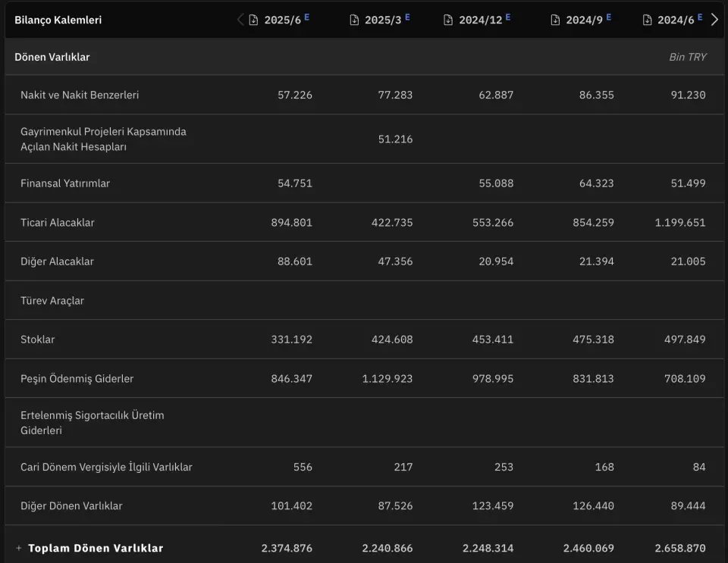Screen dimensions: 728x563
Task: Select the 2024/6 period column header
Action: [x=676, y=20]
